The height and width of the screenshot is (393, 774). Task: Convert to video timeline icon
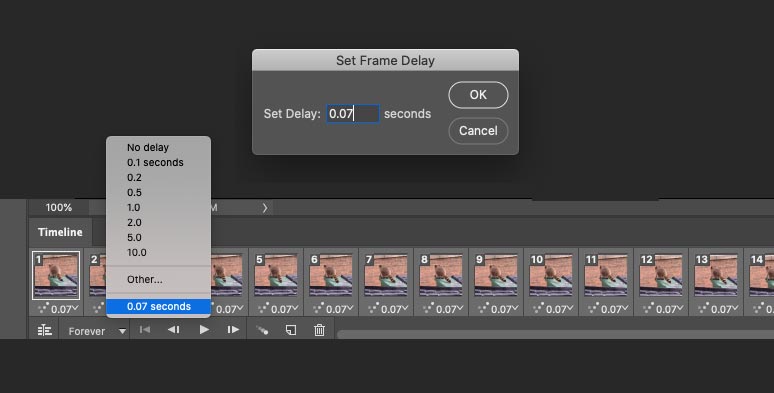(44, 330)
